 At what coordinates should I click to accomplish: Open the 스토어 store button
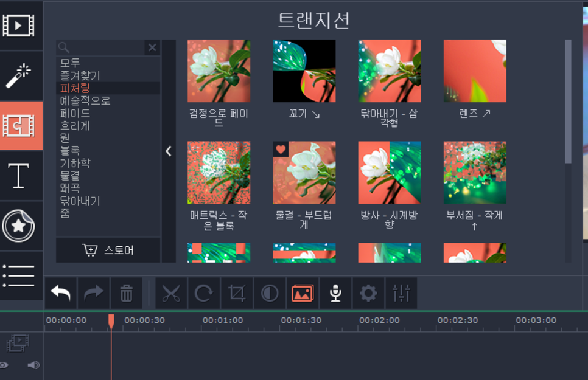point(108,250)
